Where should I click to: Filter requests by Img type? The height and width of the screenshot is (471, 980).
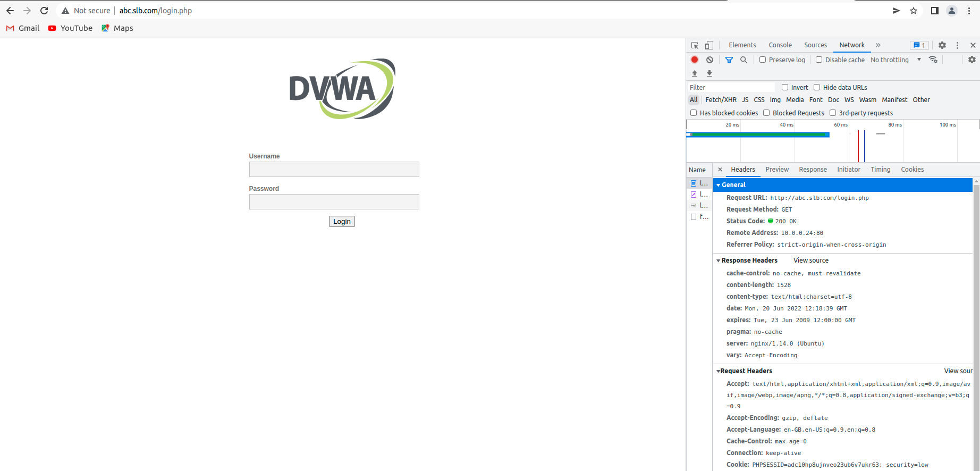775,100
